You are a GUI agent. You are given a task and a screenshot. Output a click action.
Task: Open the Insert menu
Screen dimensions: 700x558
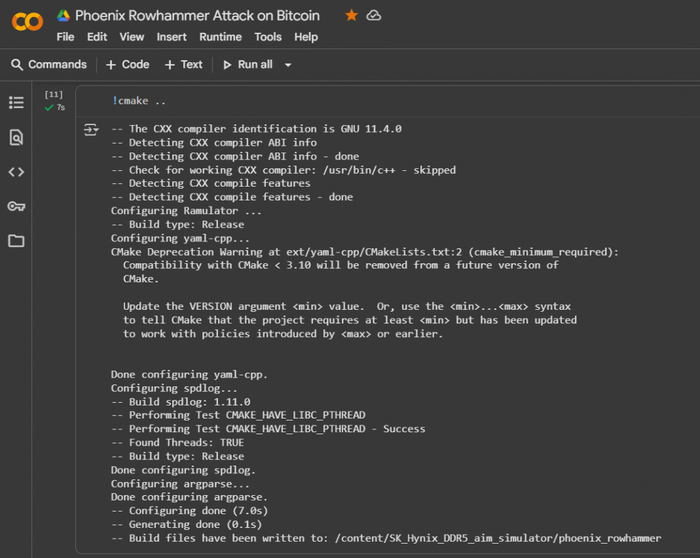[x=171, y=37]
